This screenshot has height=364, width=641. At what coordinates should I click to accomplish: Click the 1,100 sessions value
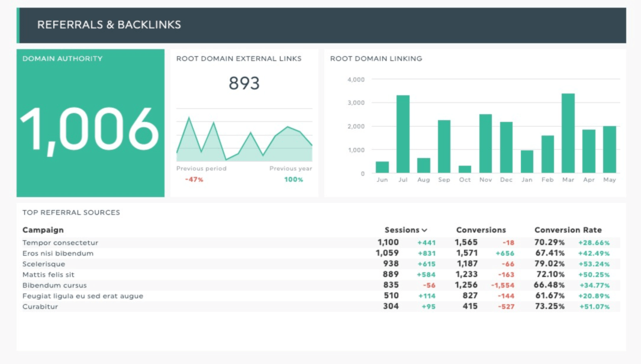tap(388, 243)
